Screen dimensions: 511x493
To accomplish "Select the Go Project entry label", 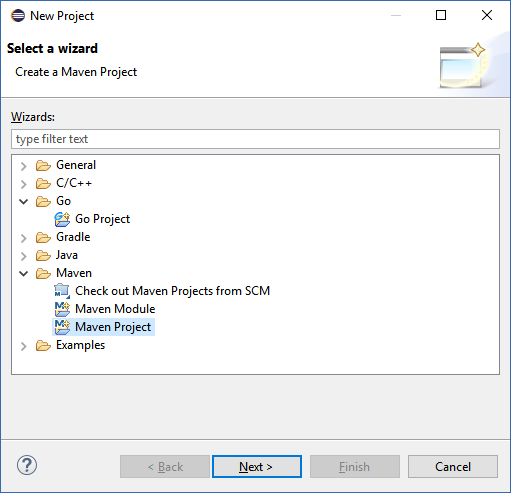I will tap(102, 219).
